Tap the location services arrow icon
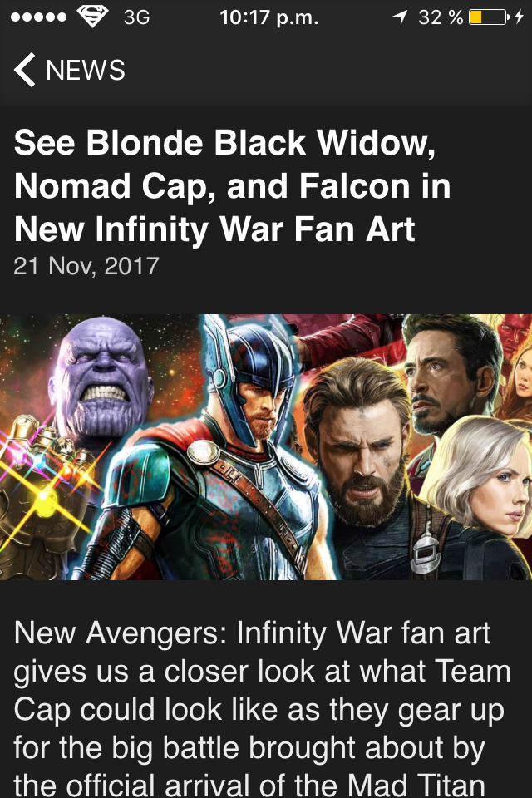The height and width of the screenshot is (798, 532). coord(400,17)
